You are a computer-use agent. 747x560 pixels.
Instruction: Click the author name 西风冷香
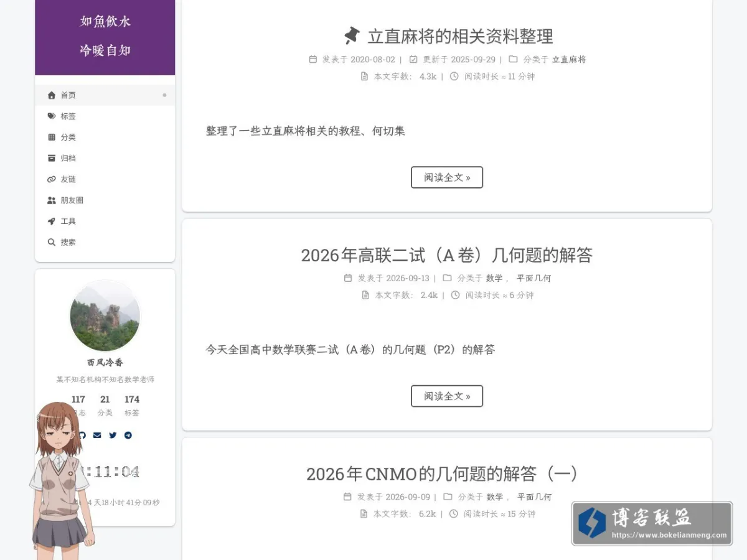[x=105, y=362]
